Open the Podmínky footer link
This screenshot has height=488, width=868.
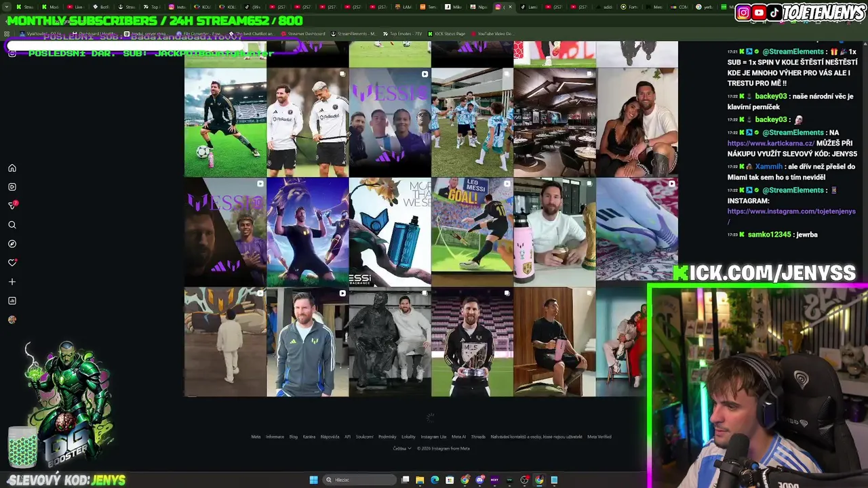(x=387, y=436)
